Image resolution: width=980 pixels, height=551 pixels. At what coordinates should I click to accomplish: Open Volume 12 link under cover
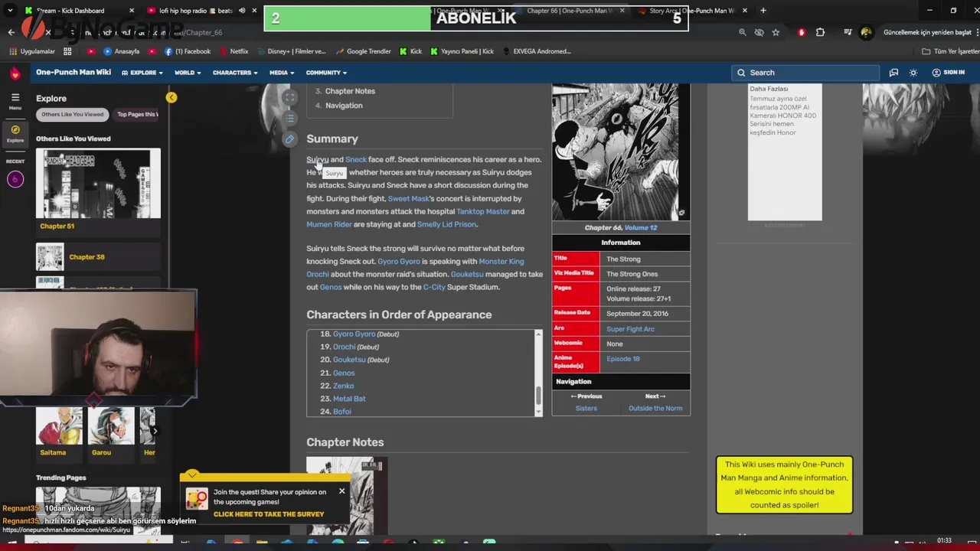pyautogui.click(x=641, y=227)
